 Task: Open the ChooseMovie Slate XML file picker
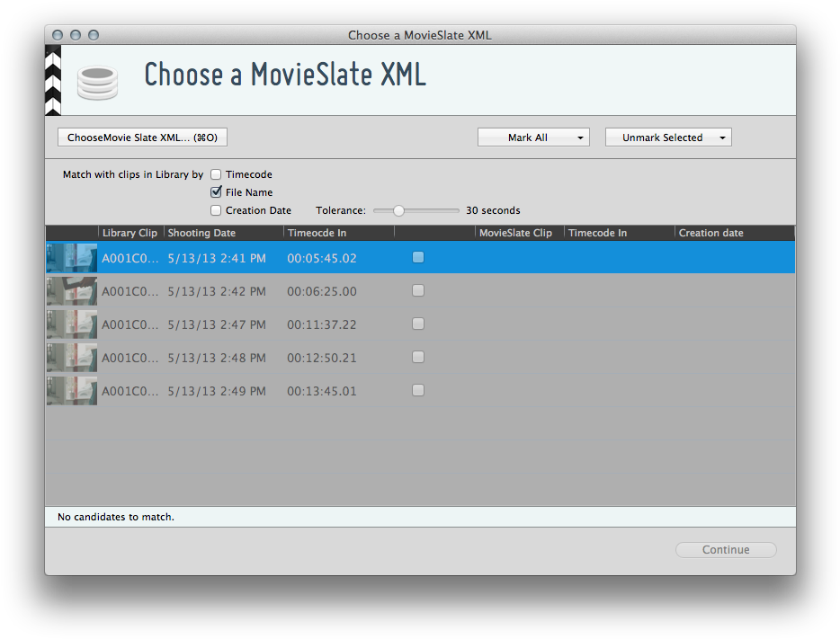(x=142, y=137)
